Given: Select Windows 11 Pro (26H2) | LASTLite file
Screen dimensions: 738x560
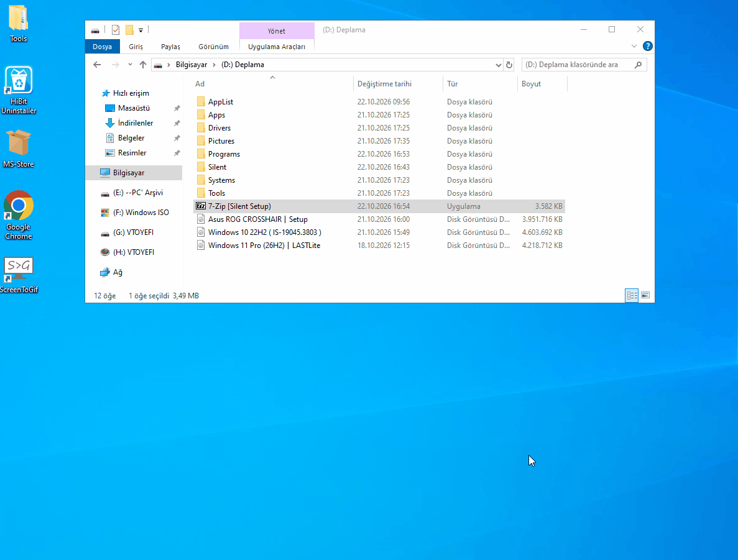Looking at the screenshot, I should (x=379, y=246).
